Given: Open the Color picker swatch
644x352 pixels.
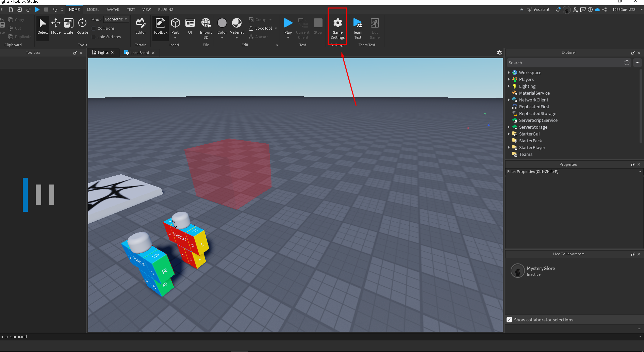Looking at the screenshot, I should (222, 23).
